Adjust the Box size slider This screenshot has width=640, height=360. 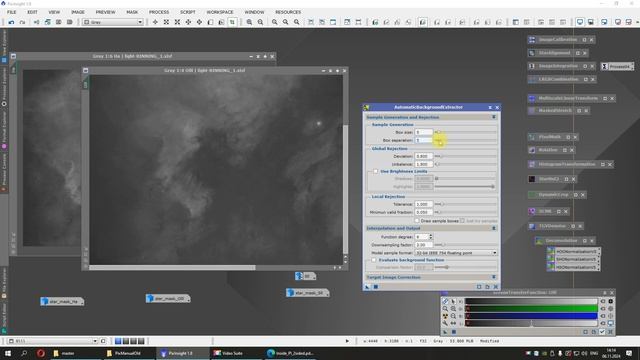(x=466, y=132)
